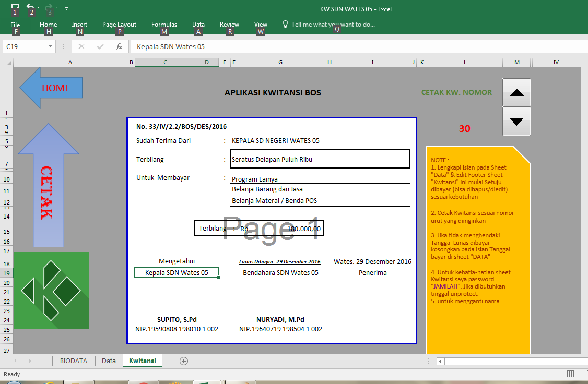Viewport: 588px width, 384px height.
Task: Click the spin button down arrow
Action: click(x=516, y=122)
